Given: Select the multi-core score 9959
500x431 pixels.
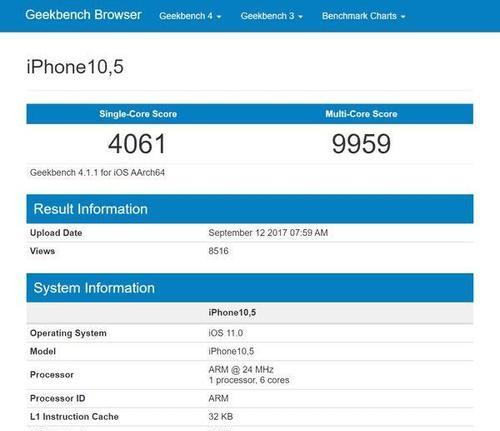Looking at the screenshot, I should pyautogui.click(x=361, y=144).
